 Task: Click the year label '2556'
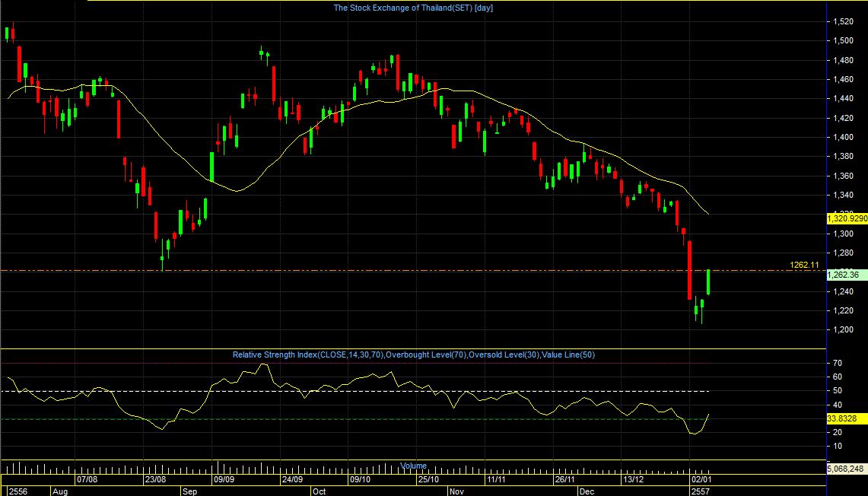(x=17, y=491)
